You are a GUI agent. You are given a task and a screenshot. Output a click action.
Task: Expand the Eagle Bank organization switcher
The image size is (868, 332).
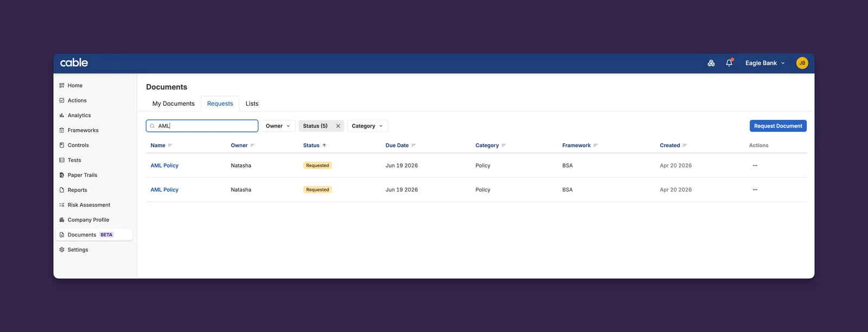click(x=765, y=63)
